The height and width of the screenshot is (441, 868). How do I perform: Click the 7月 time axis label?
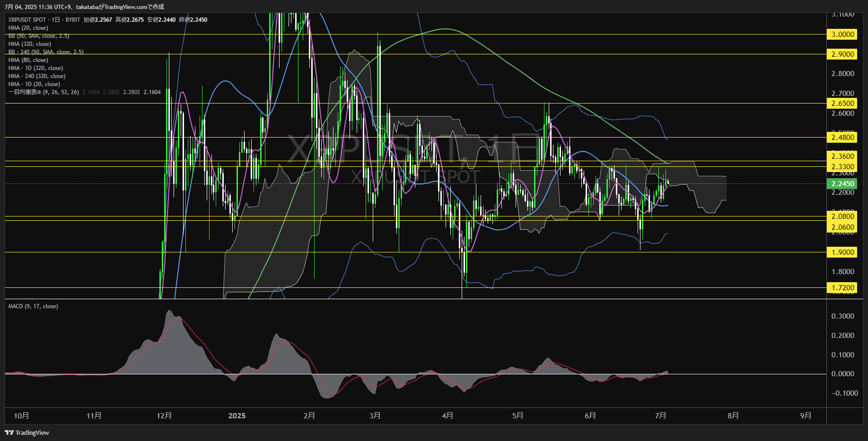(x=661, y=415)
